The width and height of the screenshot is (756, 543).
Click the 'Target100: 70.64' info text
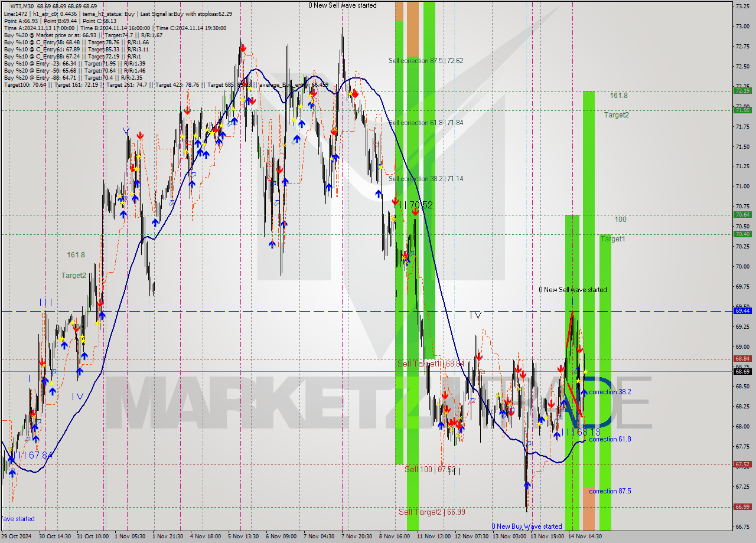point(24,85)
